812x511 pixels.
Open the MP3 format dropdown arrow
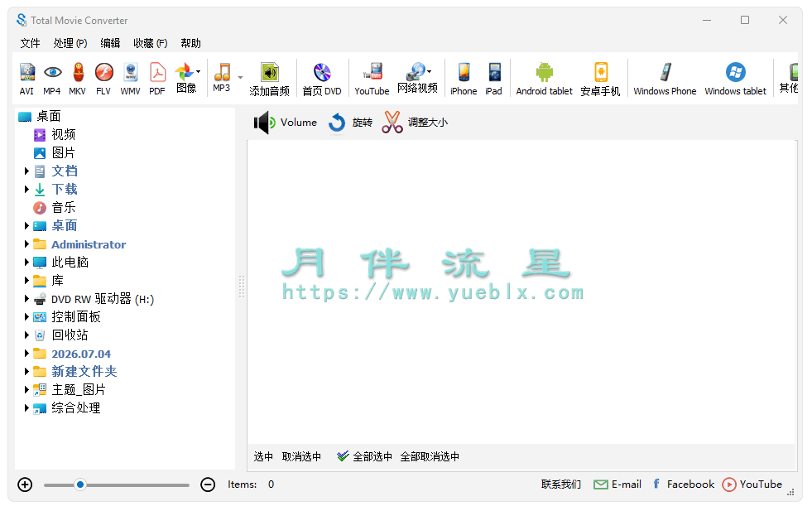click(240, 78)
